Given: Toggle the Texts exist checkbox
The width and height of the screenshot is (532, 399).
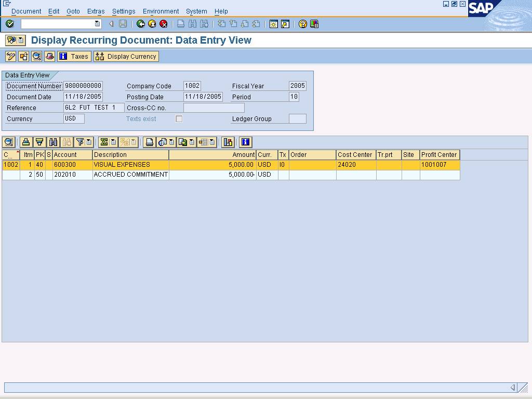Looking at the screenshot, I should tap(179, 119).
